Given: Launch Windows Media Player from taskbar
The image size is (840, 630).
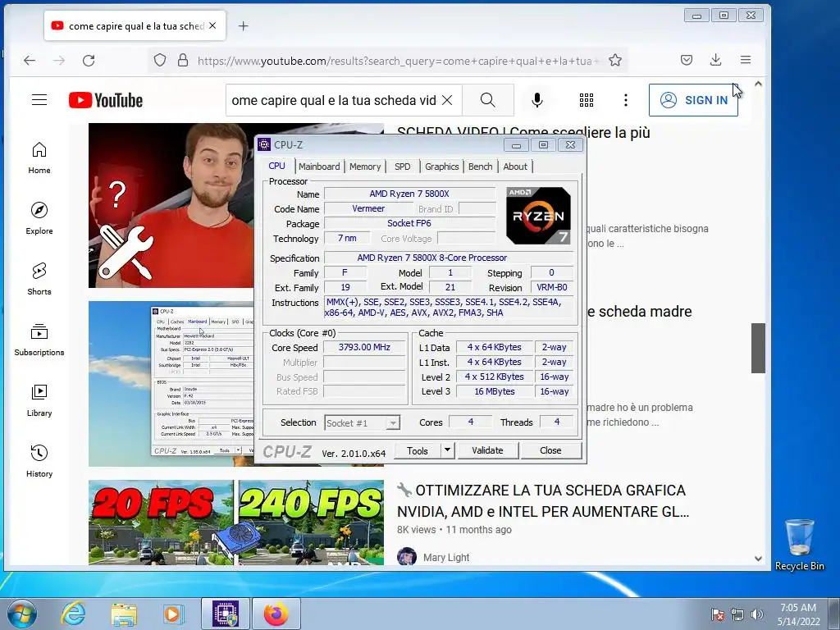Looking at the screenshot, I should point(172,614).
